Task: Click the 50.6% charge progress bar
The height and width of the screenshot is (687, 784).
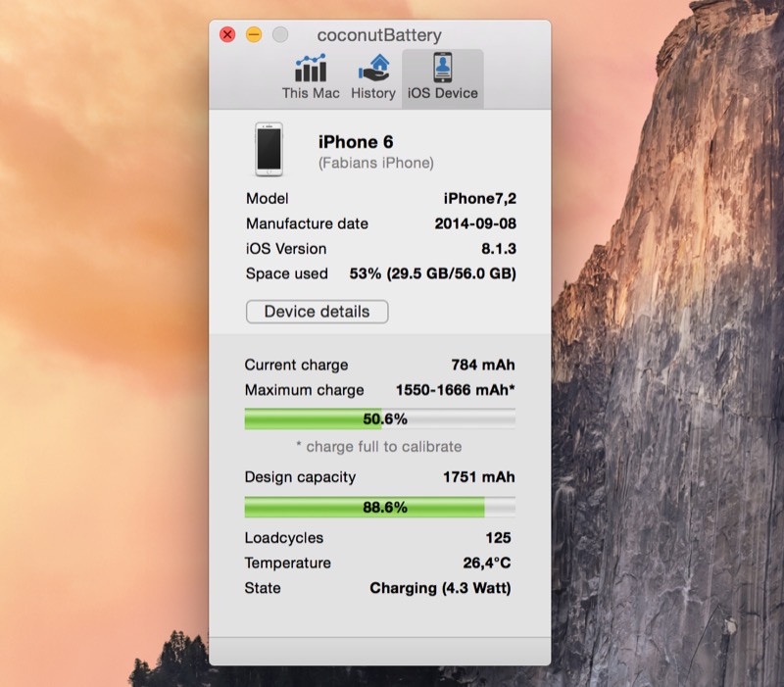Action: [380, 419]
